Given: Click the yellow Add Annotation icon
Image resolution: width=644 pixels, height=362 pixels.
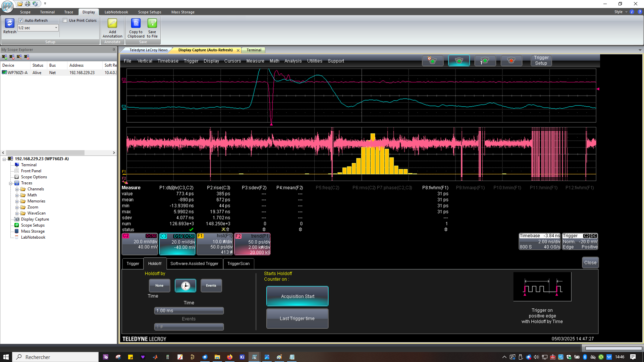Looking at the screenshot, I should [x=112, y=23].
